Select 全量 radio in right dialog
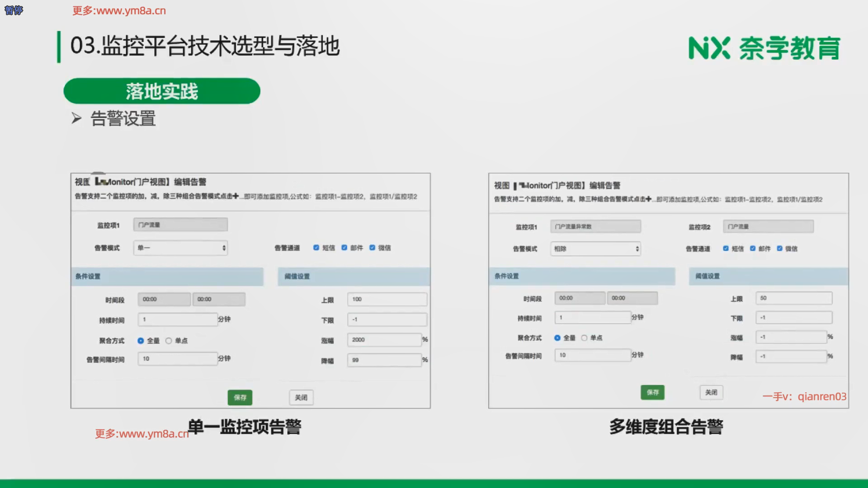 [x=557, y=338]
